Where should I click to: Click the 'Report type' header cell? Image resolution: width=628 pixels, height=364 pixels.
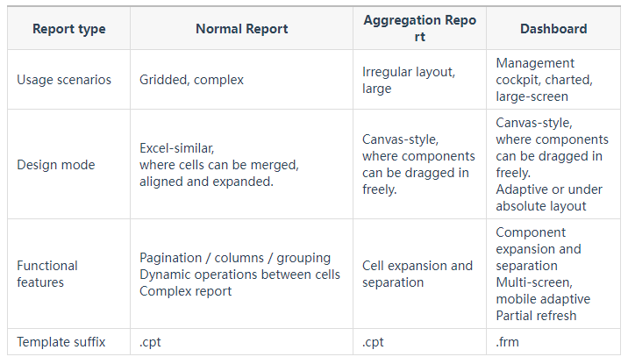[x=69, y=29]
